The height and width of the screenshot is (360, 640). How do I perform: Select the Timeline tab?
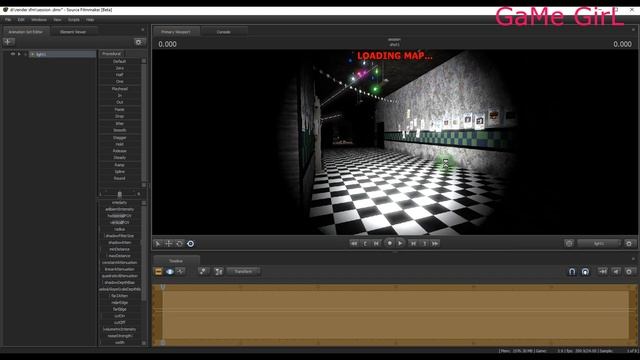(x=176, y=261)
